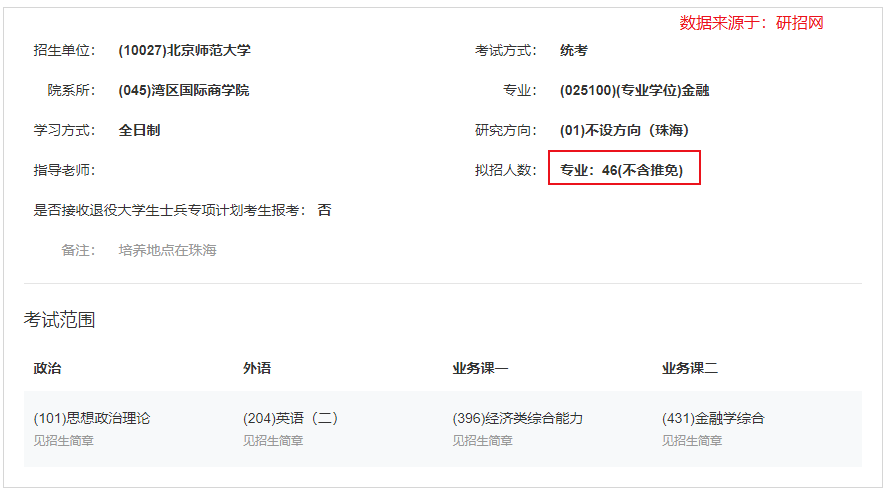
Task: Click the 备注 label
Action: [78, 250]
